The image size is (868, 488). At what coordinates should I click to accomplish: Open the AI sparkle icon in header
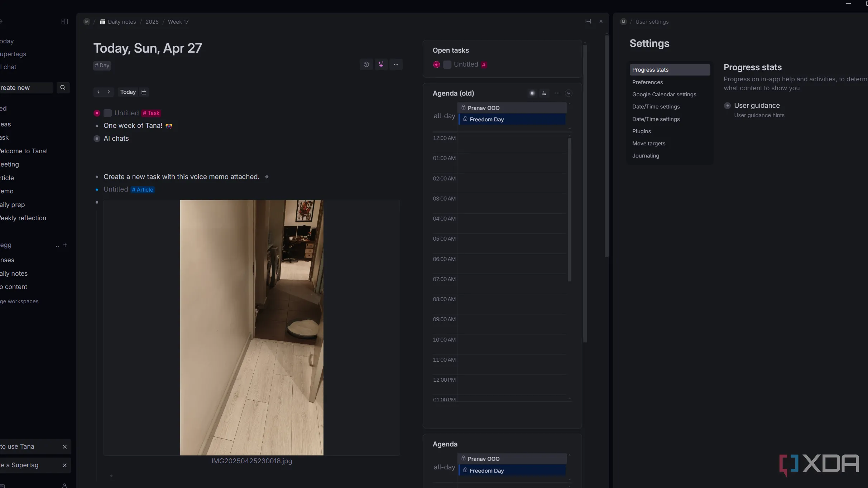[381, 64]
